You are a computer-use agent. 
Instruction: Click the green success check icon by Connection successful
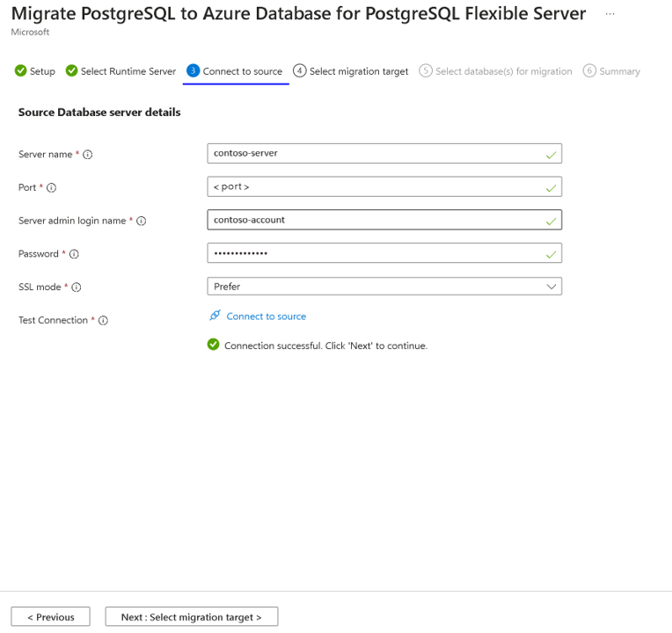point(213,345)
